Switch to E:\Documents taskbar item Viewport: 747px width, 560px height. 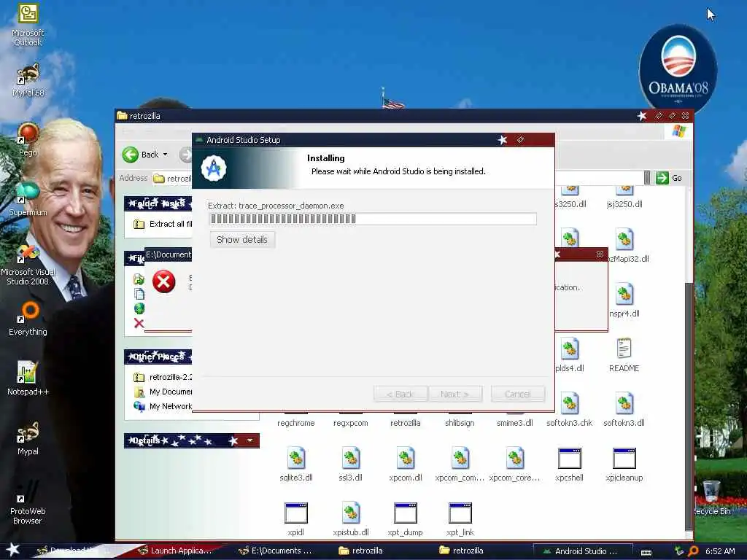click(x=275, y=551)
